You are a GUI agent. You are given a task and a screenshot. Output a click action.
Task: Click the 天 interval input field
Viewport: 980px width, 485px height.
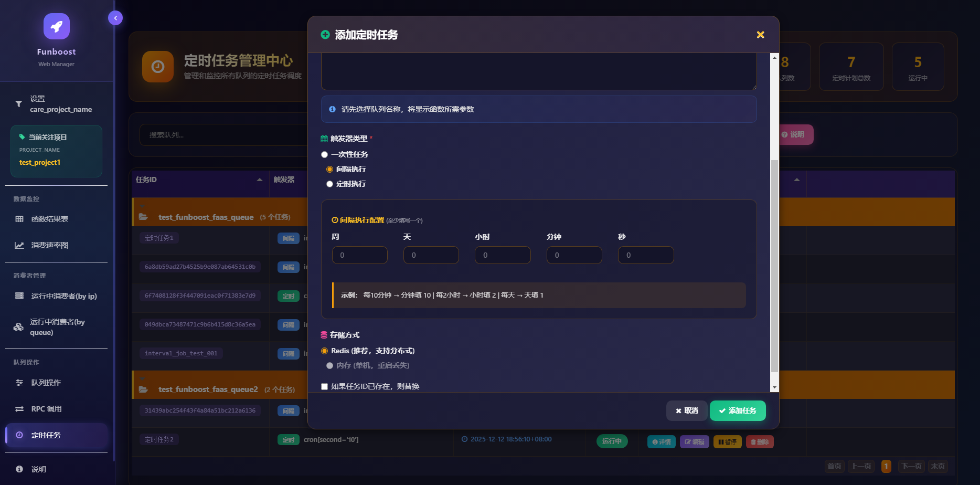[431, 255]
